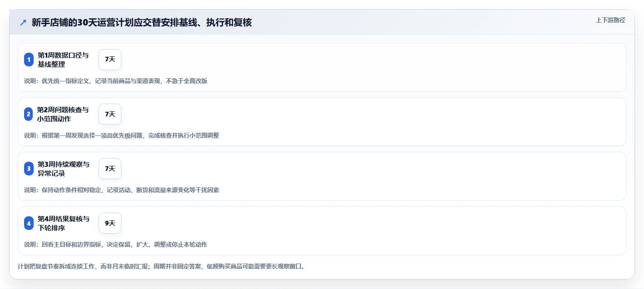Screen dimensions: 644x289
Task: Select step number badge 4
Action: 29,223
